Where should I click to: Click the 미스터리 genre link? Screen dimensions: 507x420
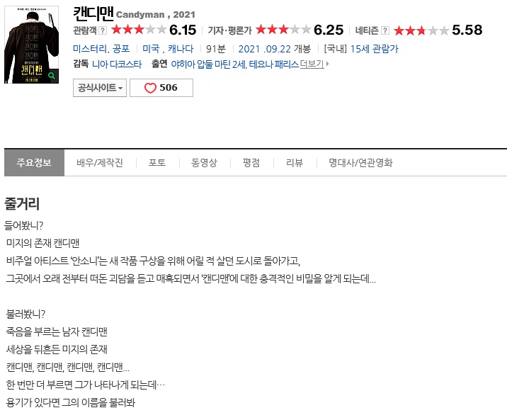point(90,49)
